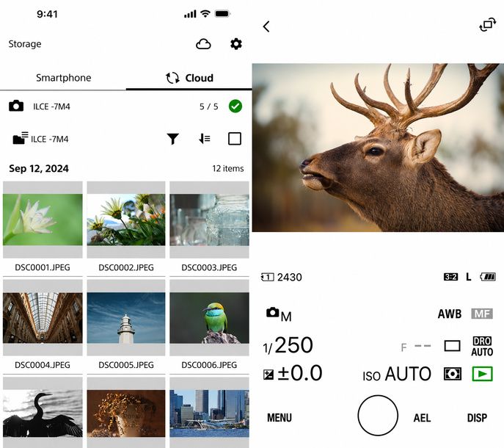
Task: Open the sort order icon
Action: (x=205, y=139)
